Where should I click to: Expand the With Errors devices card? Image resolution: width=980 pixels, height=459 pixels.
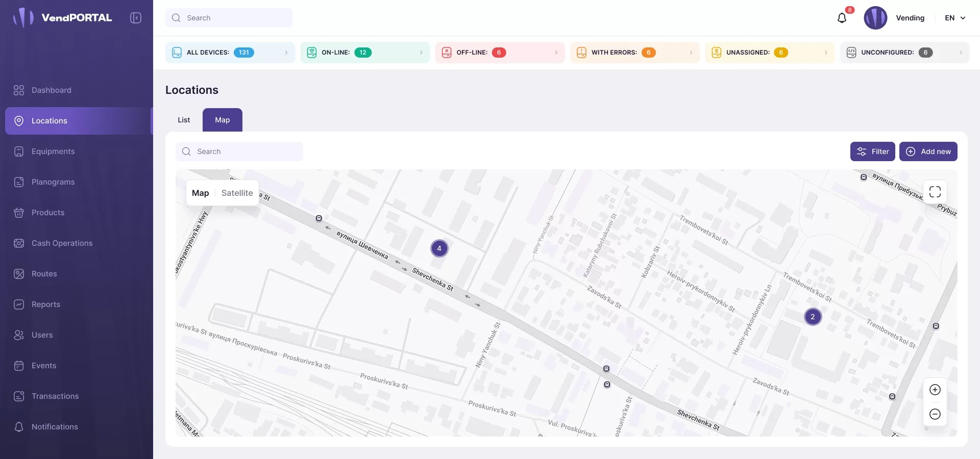coord(634,53)
